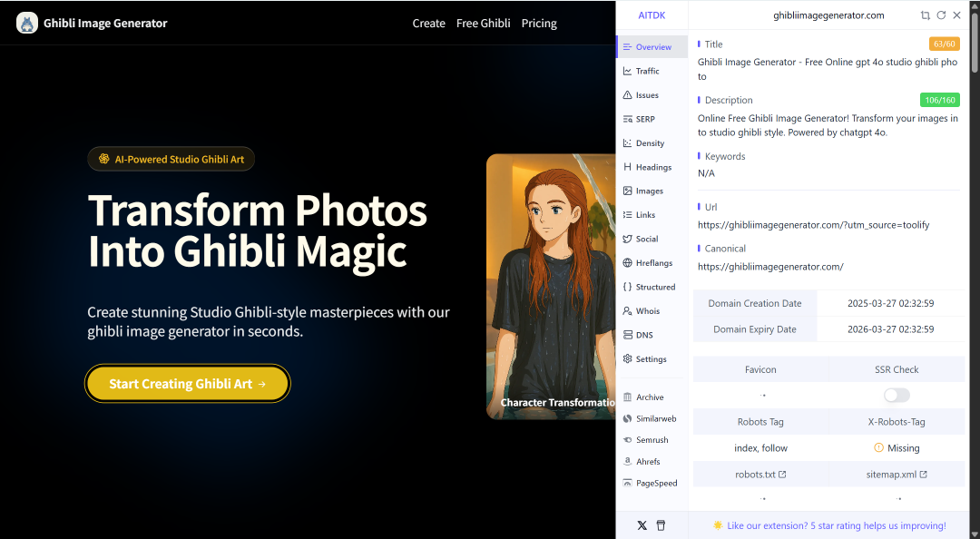
Task: Open the Overview tab in AITDK sidebar
Action: click(x=652, y=47)
